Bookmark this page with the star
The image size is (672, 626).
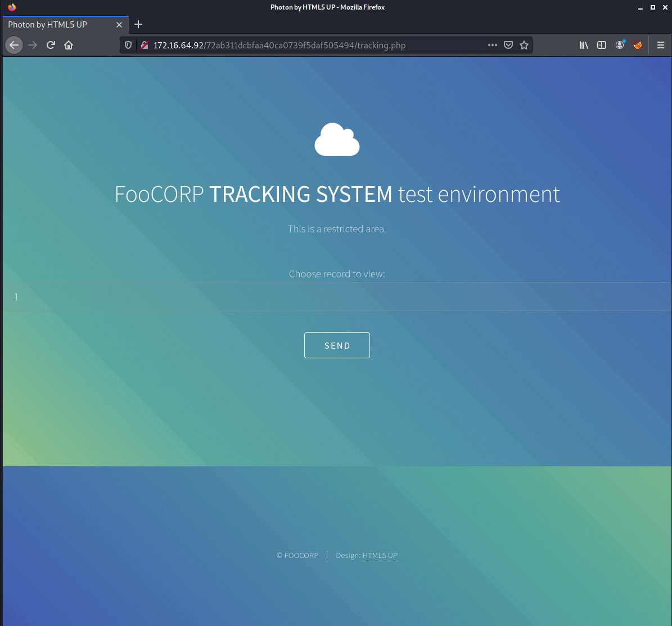(524, 45)
